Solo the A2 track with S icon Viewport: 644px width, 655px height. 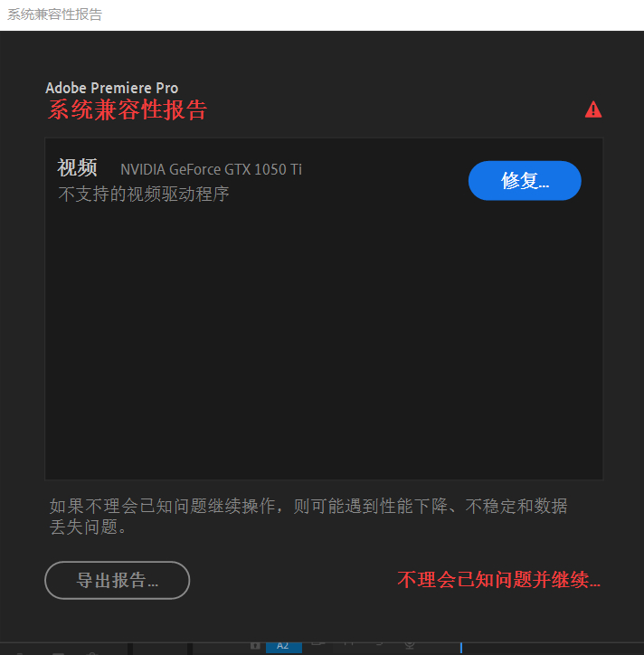point(379,644)
